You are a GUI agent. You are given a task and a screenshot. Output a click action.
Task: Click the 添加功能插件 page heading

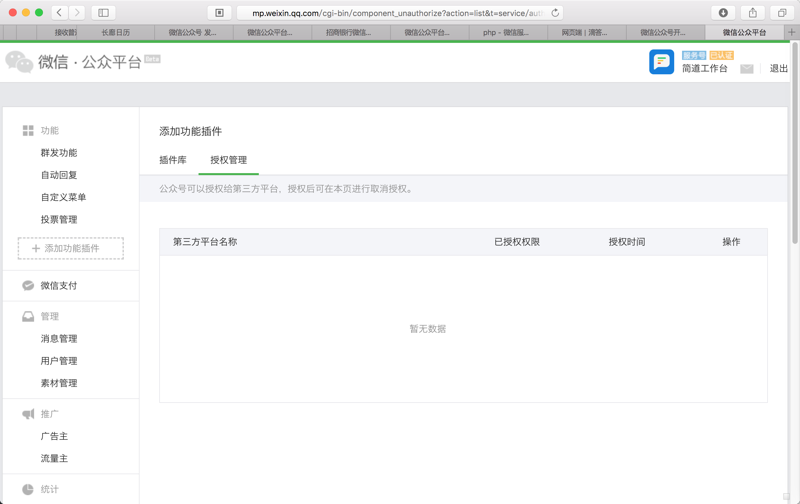pyautogui.click(x=191, y=132)
